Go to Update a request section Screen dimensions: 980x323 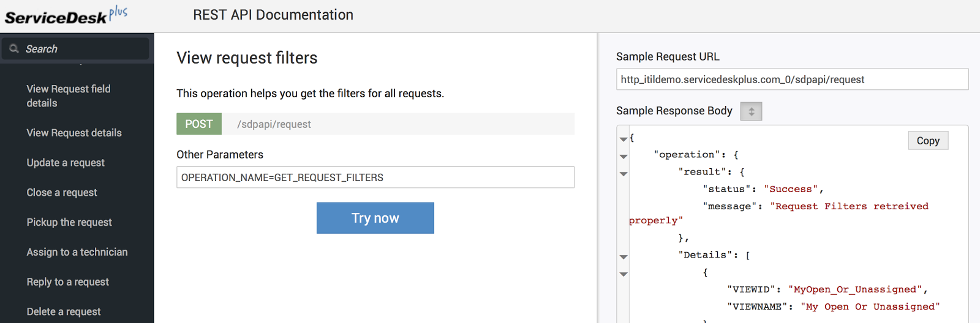pyautogui.click(x=66, y=163)
